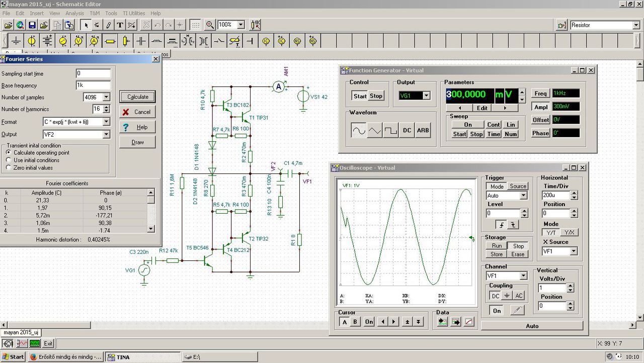Select the inductor coil component icon
Image resolution: width=644 pixels, height=363 pixels.
[x=157, y=41]
